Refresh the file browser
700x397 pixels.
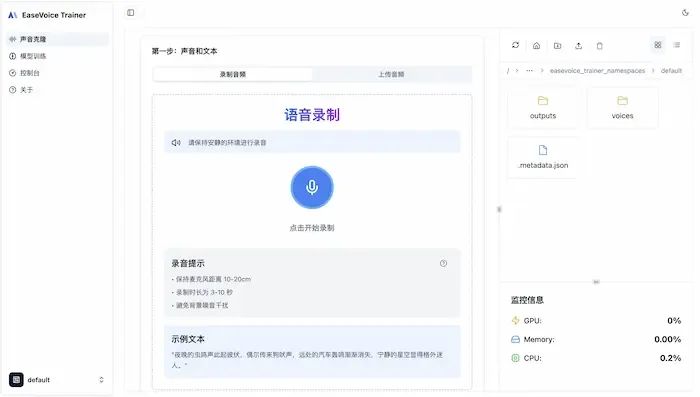tap(515, 45)
